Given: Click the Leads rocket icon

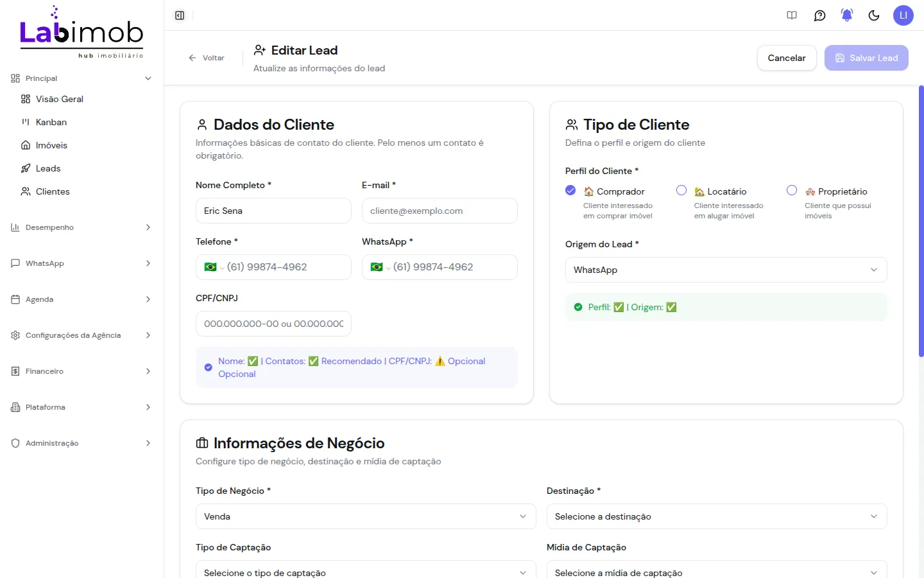Looking at the screenshot, I should tap(26, 168).
